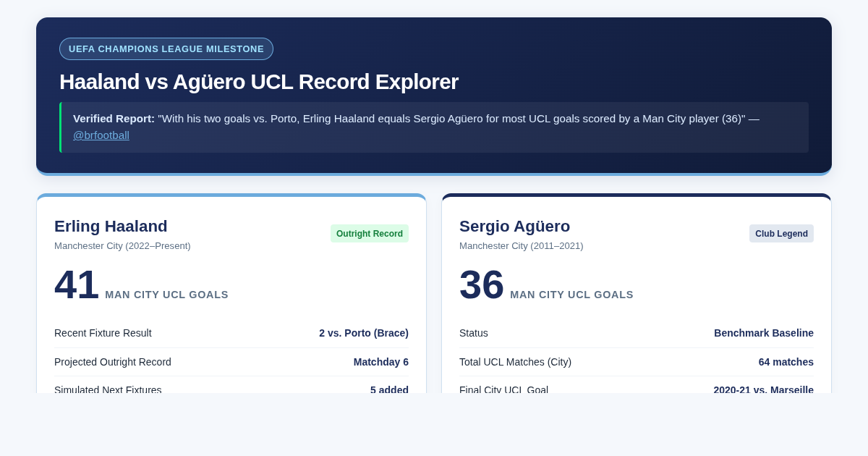The width and height of the screenshot is (868, 456).
Task: Click the Outright Record badge on Haaland card
Action: [x=370, y=233]
